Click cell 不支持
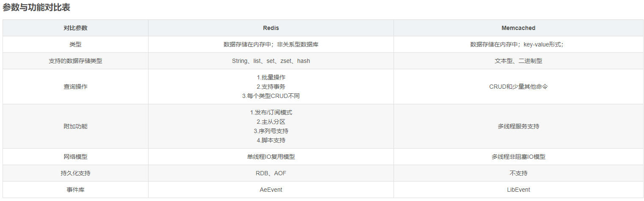The image size is (644, 201). coord(518,173)
